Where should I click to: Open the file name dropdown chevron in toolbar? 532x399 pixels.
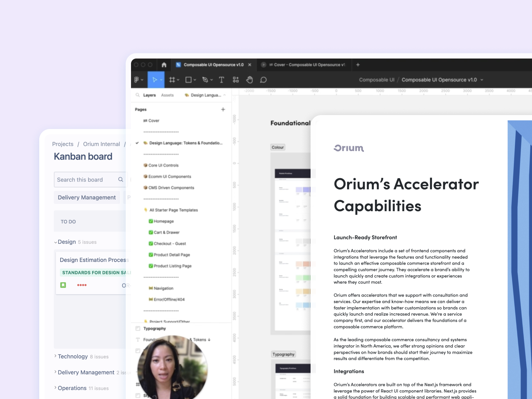click(482, 80)
